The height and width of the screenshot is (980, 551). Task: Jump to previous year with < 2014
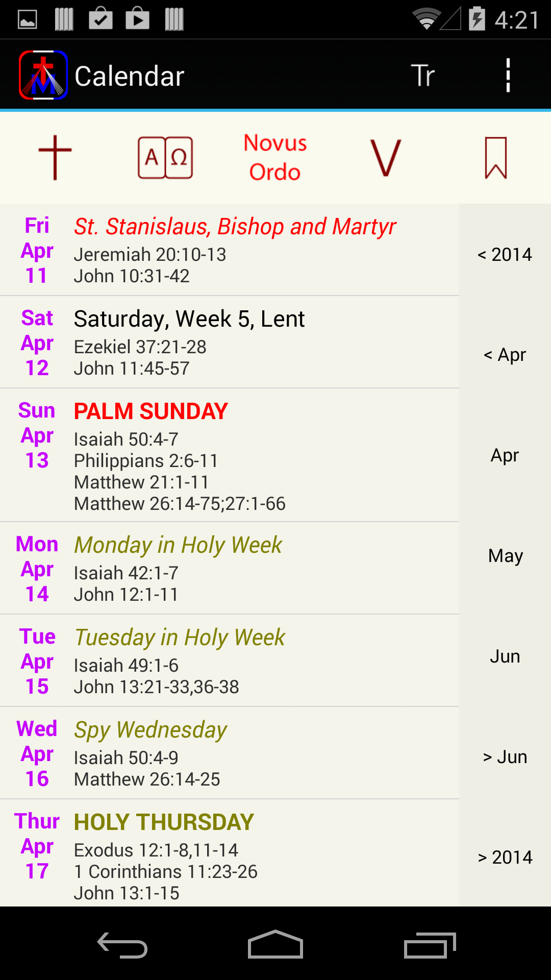click(505, 254)
